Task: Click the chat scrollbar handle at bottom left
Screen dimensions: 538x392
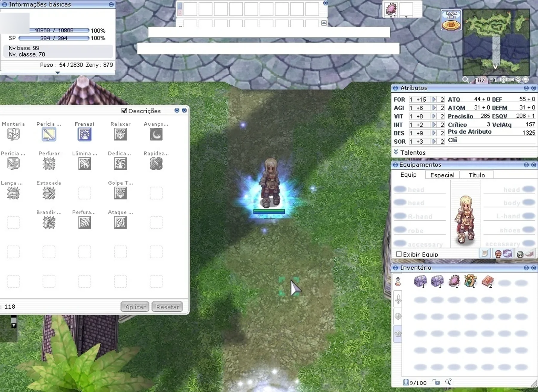Action: click(14, 321)
